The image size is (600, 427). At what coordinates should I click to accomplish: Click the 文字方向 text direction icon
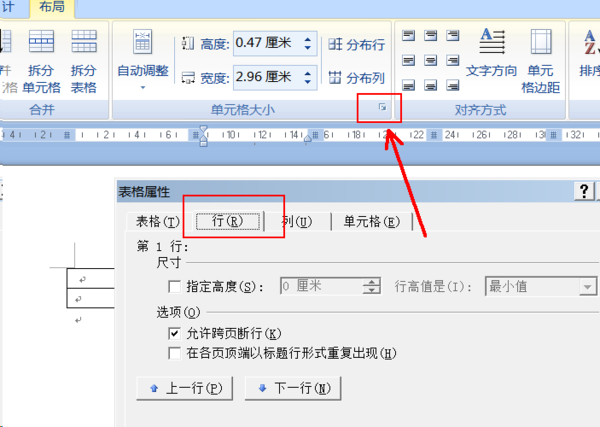(492, 41)
